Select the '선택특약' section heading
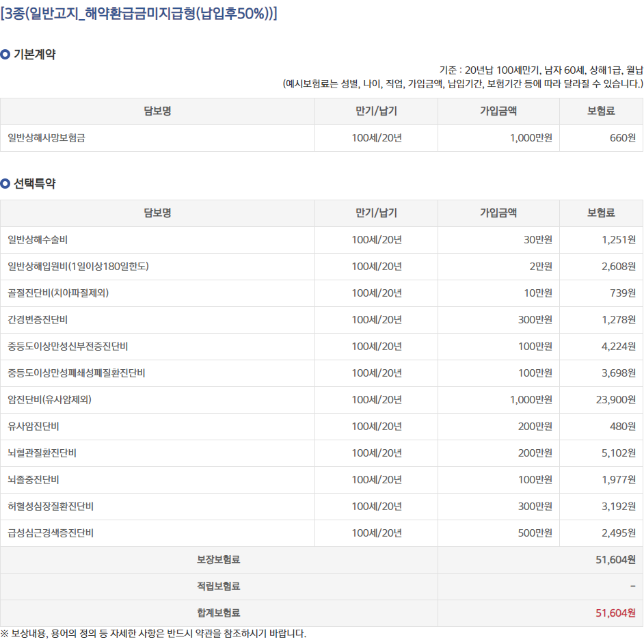644x644 pixels. (34, 183)
